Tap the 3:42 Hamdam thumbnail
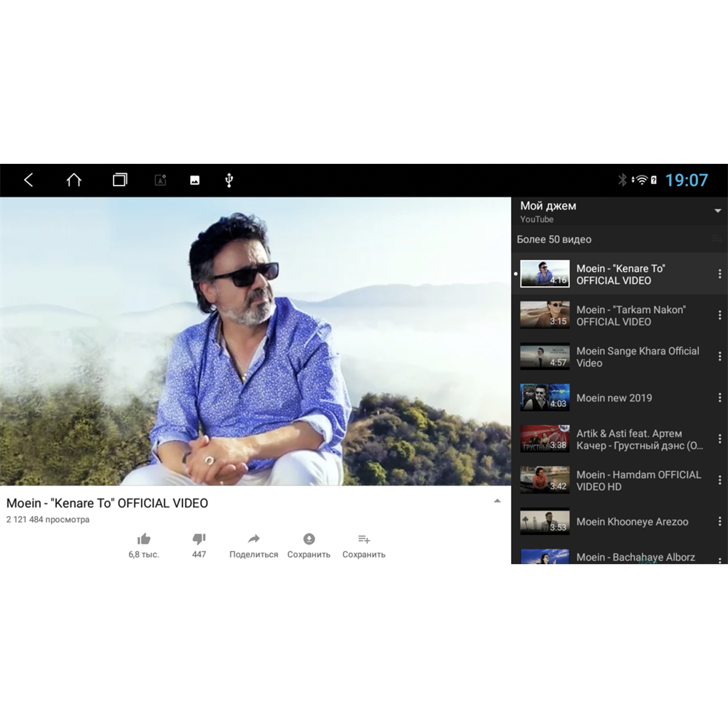 [545, 480]
